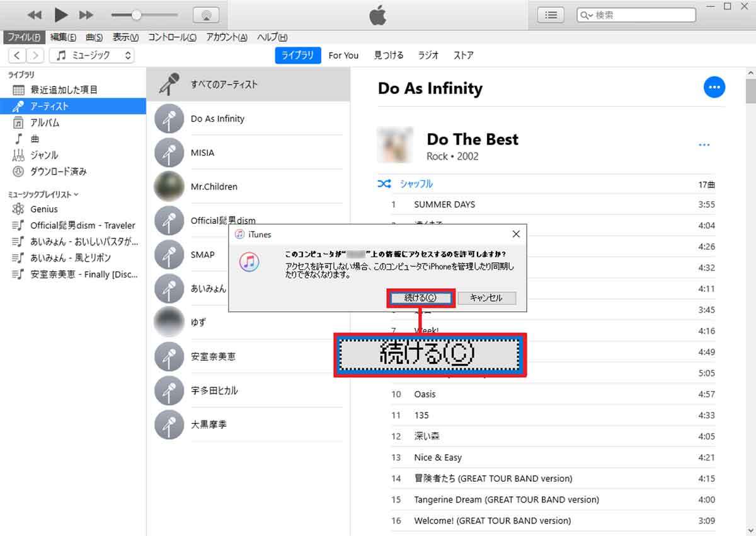
Task: Select the Oasis track
Action: (553, 394)
